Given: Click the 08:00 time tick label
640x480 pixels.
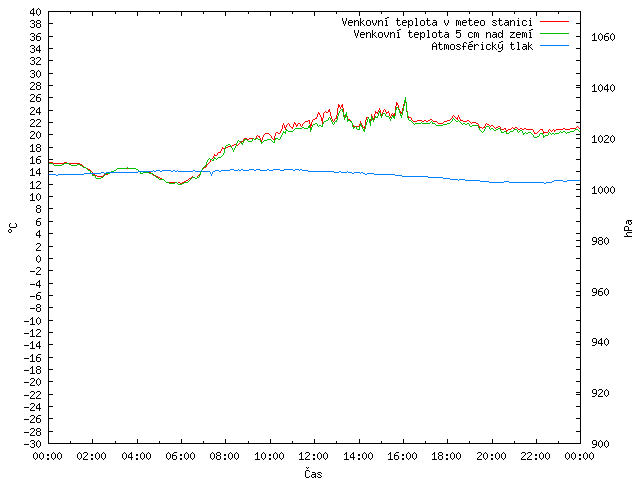Looking at the screenshot, I should pyautogui.click(x=225, y=456).
